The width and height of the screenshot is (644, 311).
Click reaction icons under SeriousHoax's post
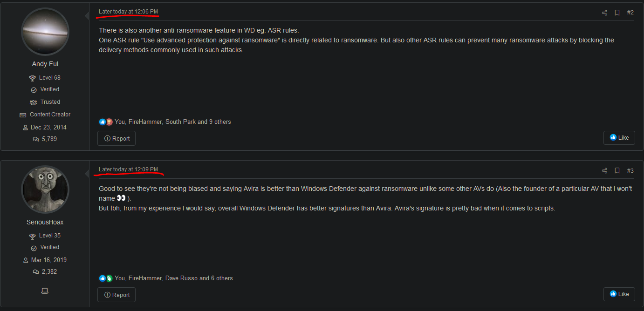(x=106, y=278)
